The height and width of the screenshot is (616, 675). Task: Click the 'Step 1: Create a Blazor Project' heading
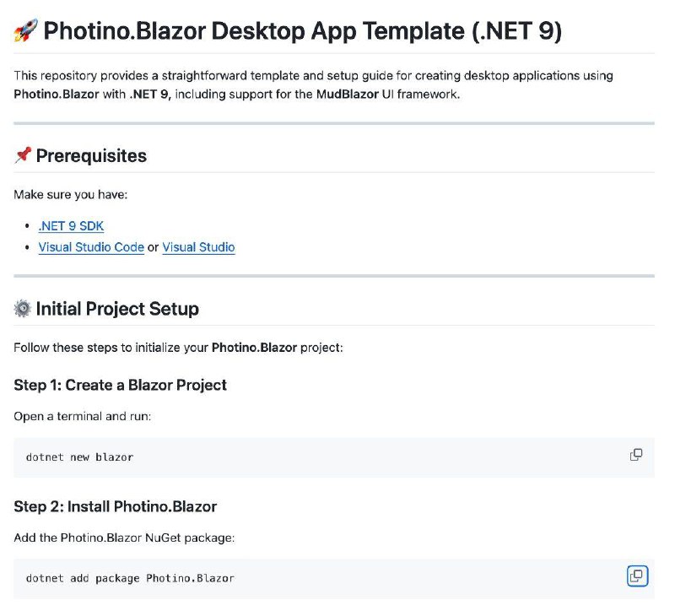120,385
